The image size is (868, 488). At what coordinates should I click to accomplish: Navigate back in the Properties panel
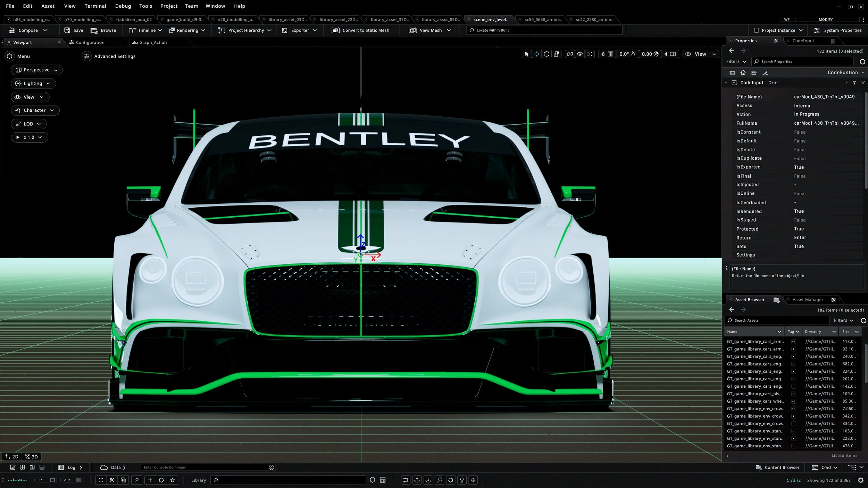point(732,51)
